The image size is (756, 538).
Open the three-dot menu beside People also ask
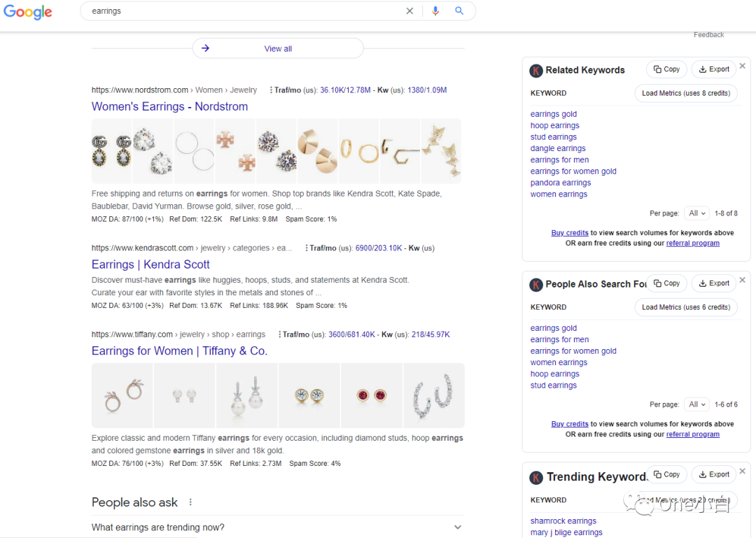coord(190,502)
